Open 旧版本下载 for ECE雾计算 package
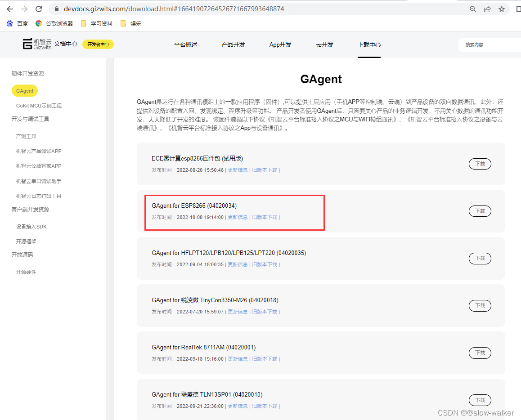Image resolution: width=521 pixels, height=420 pixels. tap(265, 170)
